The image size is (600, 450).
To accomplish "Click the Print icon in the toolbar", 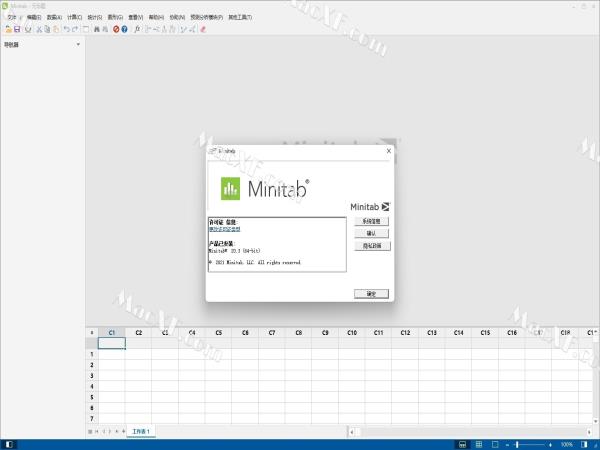I will (28, 29).
